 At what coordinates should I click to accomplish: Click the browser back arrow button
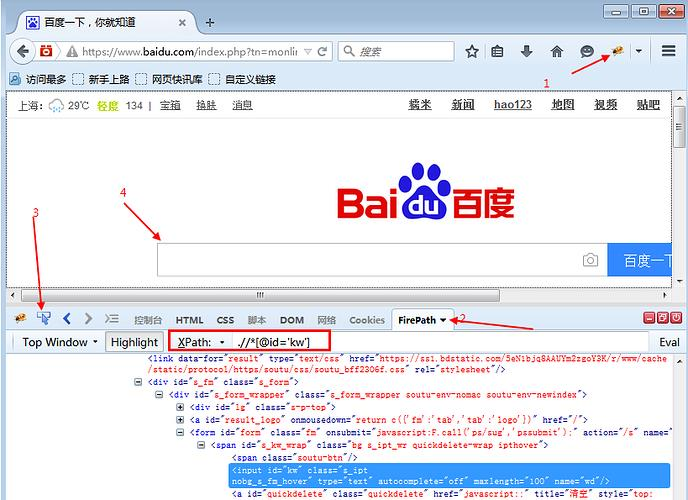[22, 51]
